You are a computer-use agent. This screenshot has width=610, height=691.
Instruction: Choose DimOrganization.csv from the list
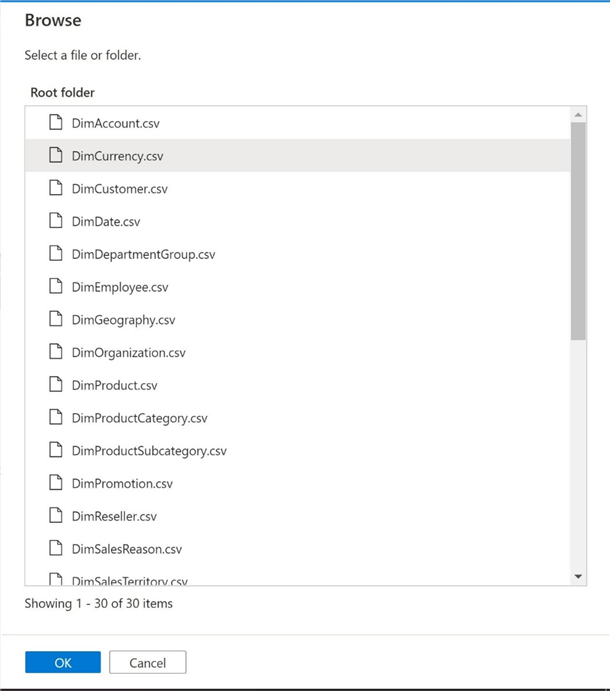128,353
